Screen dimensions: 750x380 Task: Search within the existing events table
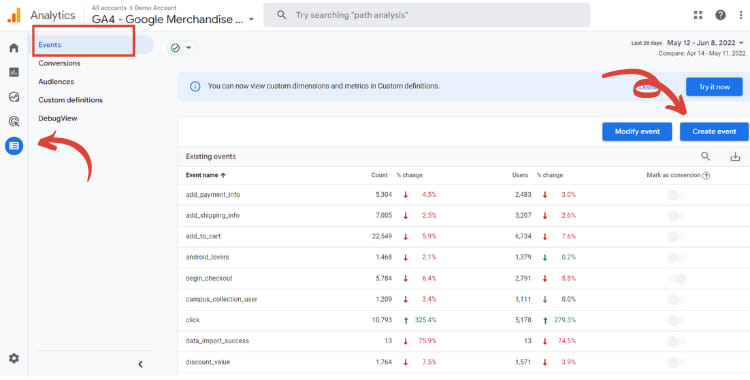click(706, 156)
